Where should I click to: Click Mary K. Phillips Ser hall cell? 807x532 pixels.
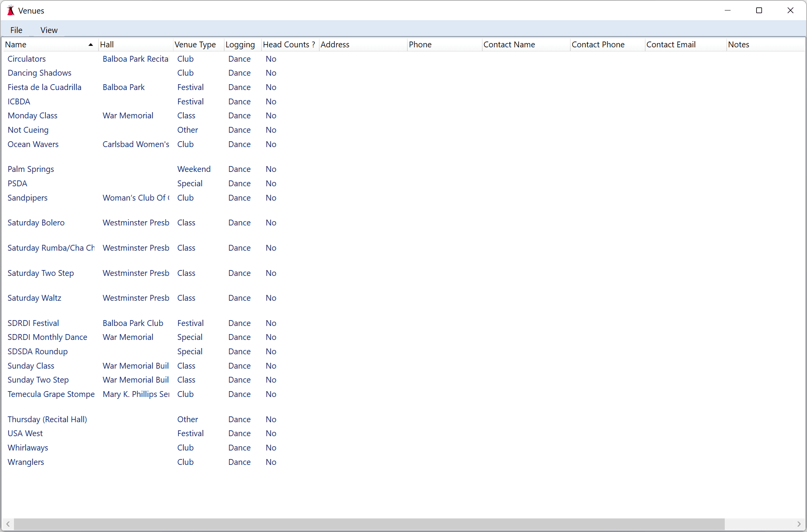[136, 394]
